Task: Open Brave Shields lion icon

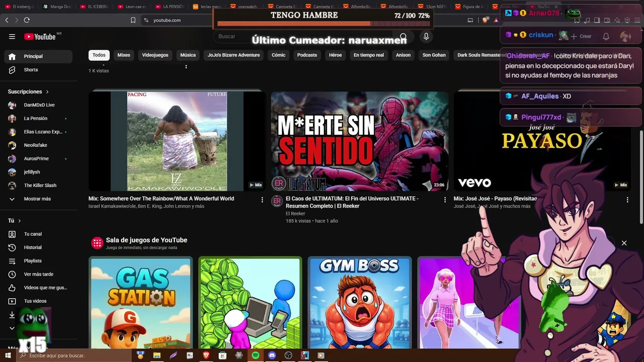Action: coord(485,20)
